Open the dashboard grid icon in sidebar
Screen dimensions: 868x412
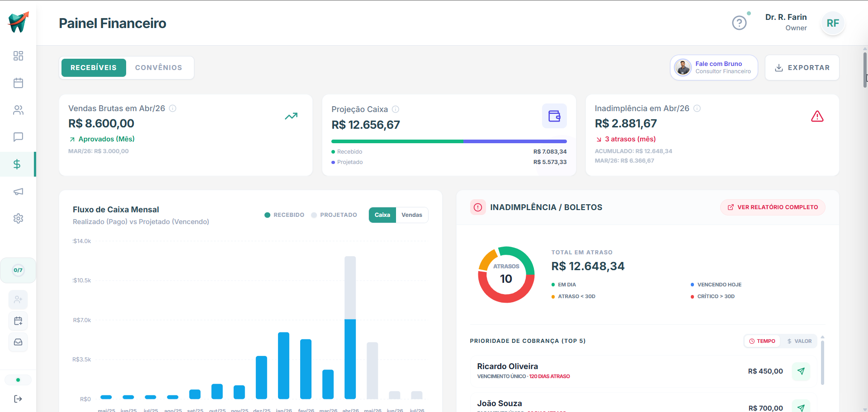18,56
